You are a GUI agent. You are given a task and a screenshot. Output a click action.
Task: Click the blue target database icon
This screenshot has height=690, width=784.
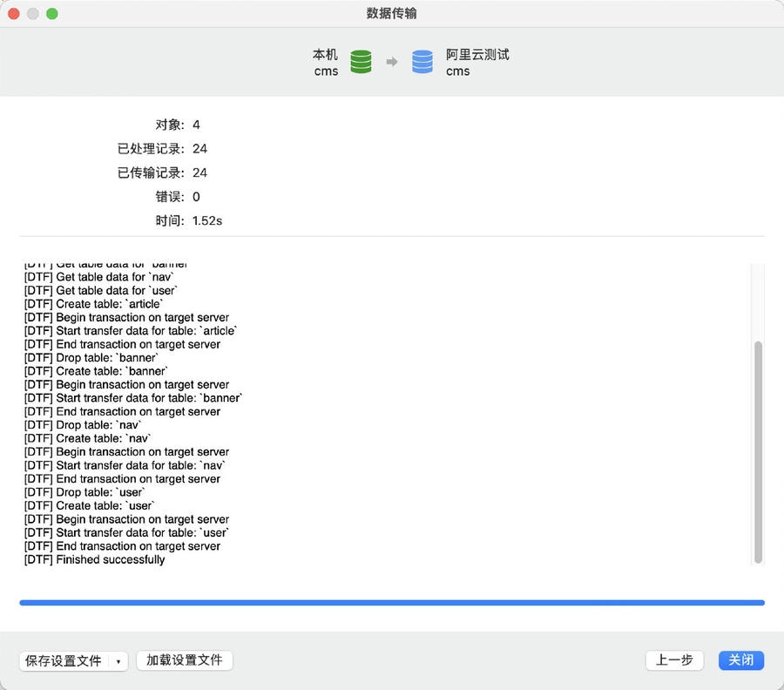click(x=422, y=62)
